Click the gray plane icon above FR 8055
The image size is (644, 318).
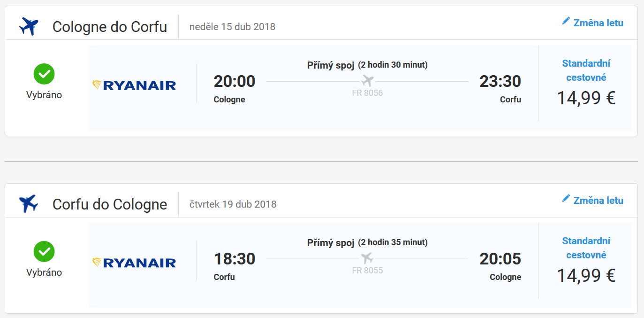click(x=367, y=258)
